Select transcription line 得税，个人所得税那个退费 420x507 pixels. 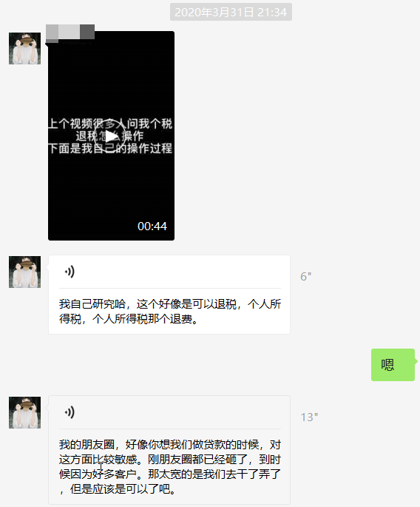129,319
